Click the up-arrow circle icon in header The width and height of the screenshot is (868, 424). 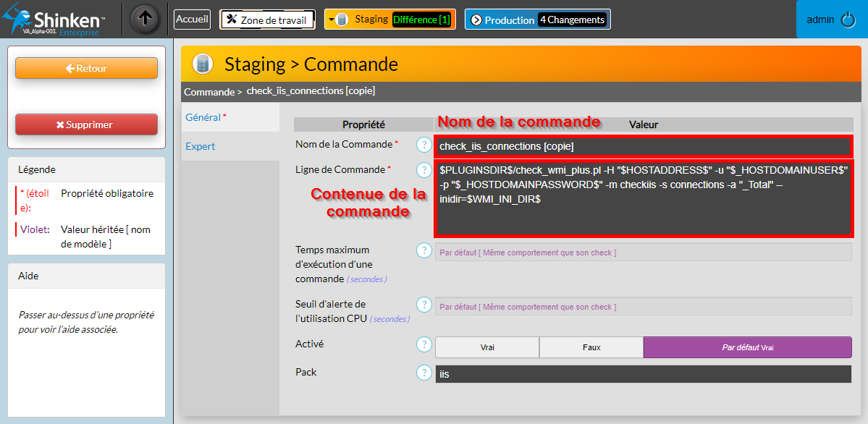[x=145, y=18]
